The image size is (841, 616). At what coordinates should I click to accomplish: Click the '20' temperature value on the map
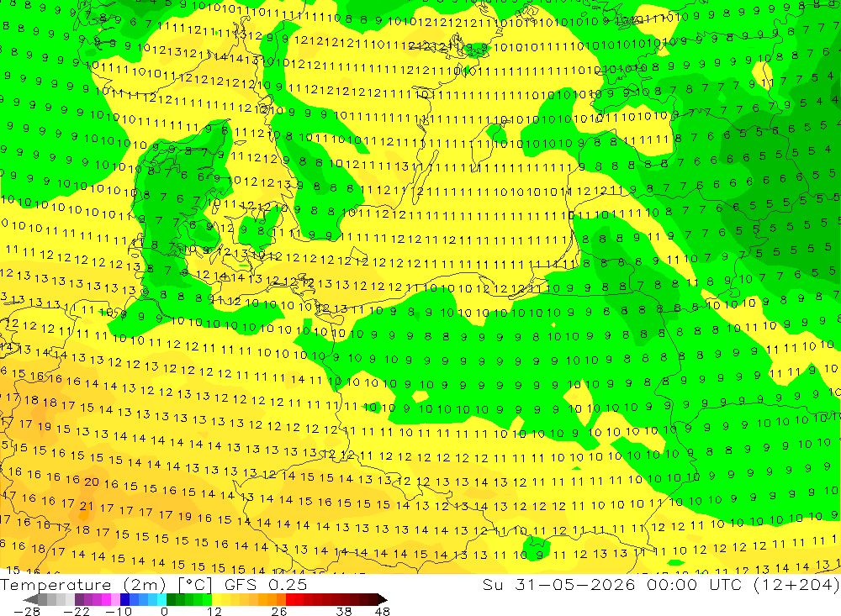click(x=92, y=482)
